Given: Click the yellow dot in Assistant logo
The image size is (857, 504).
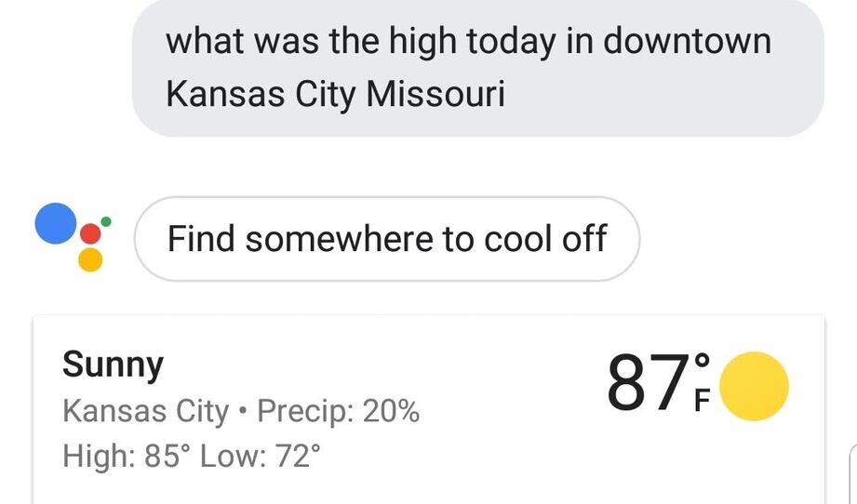Looking at the screenshot, I should coord(90,260).
